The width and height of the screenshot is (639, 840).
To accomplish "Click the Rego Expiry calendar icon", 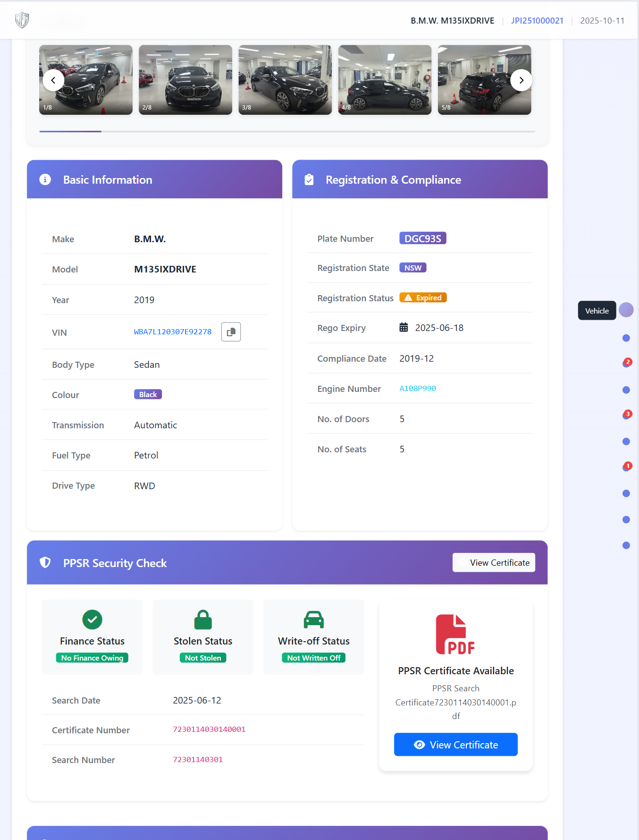I will [x=404, y=327].
